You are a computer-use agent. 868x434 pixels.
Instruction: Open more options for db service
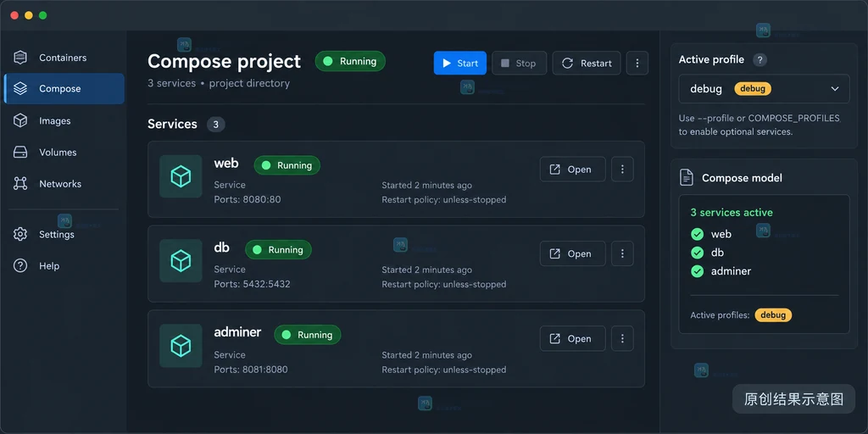(x=622, y=253)
